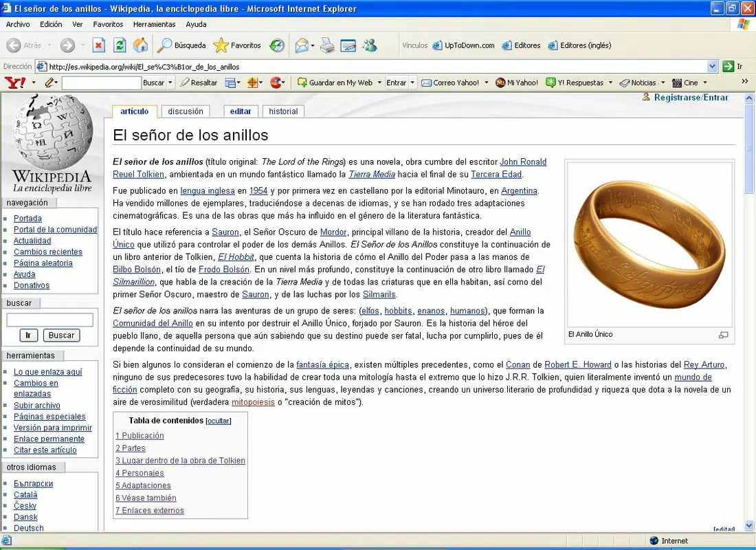Show more Yahoo toolbar items chevron
756x550 pixels.
tap(745, 81)
